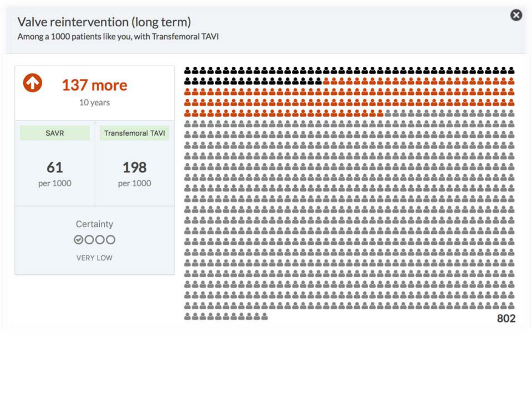Click the Certainty heading

(94, 224)
